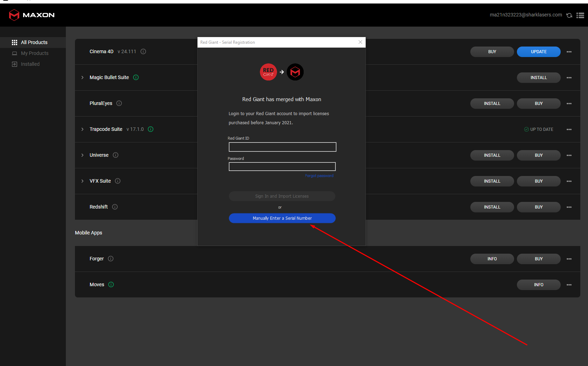Click the Maxon logo in header
This screenshot has width=588, height=366.
(32, 15)
